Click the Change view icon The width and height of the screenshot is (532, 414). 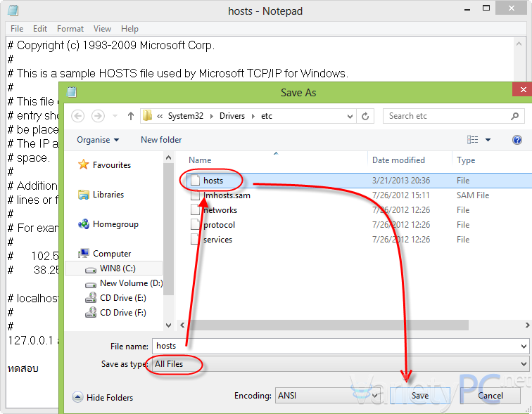click(x=473, y=140)
